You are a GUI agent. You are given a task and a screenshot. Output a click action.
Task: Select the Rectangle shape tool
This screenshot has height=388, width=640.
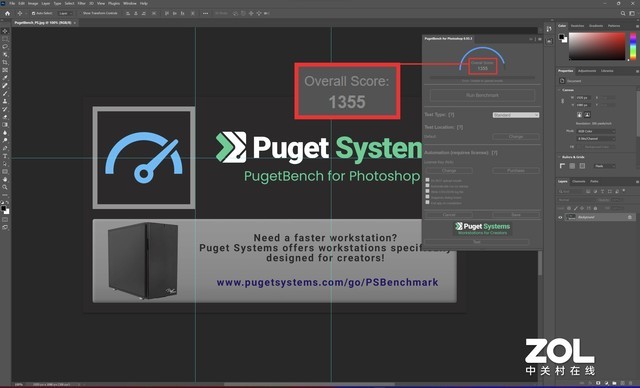click(x=5, y=171)
